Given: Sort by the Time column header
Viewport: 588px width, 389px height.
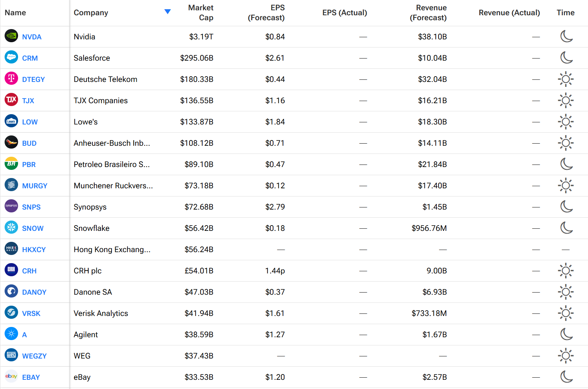Looking at the screenshot, I should (566, 13).
